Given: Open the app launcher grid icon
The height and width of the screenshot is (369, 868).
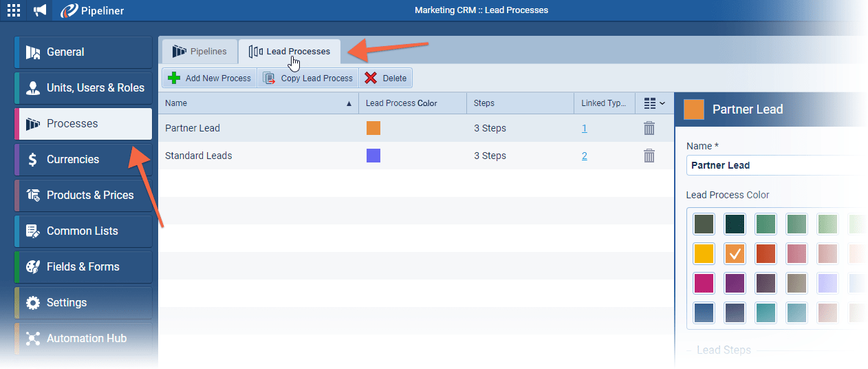Looking at the screenshot, I should 14,10.
